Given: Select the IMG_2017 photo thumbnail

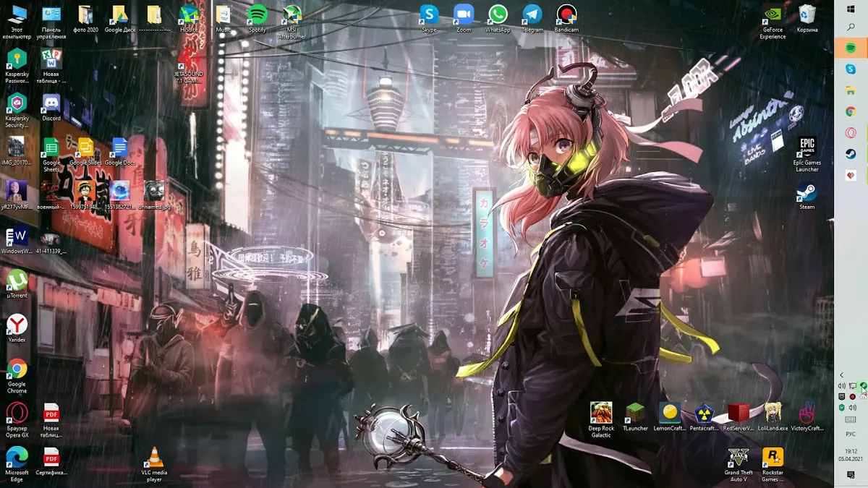Looking at the screenshot, I should tap(17, 151).
